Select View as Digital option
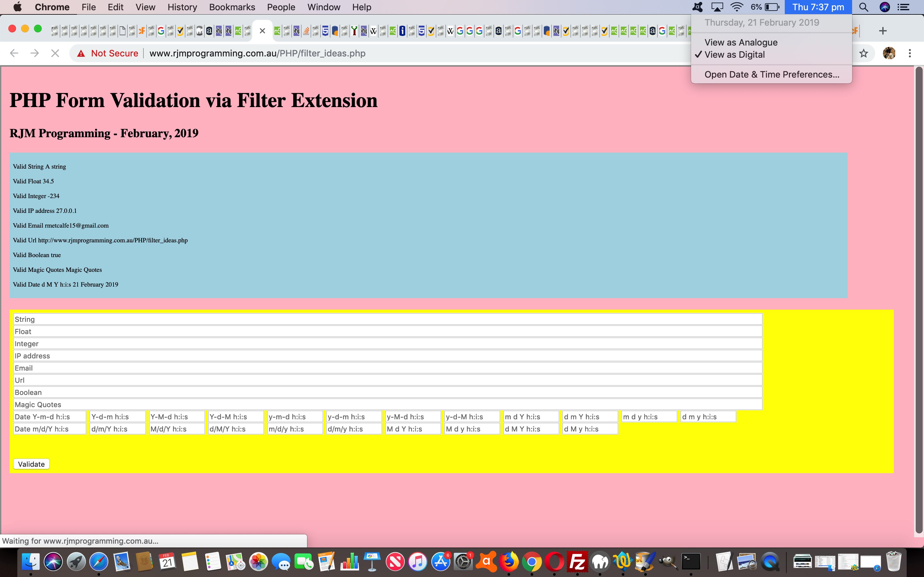This screenshot has width=924, height=577. tap(734, 54)
